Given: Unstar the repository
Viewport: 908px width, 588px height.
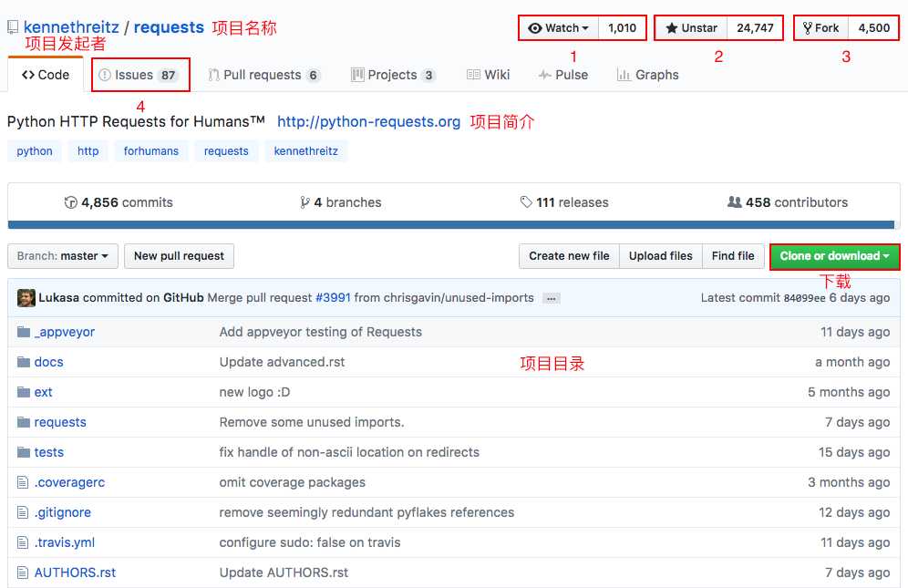Looking at the screenshot, I should click(691, 28).
